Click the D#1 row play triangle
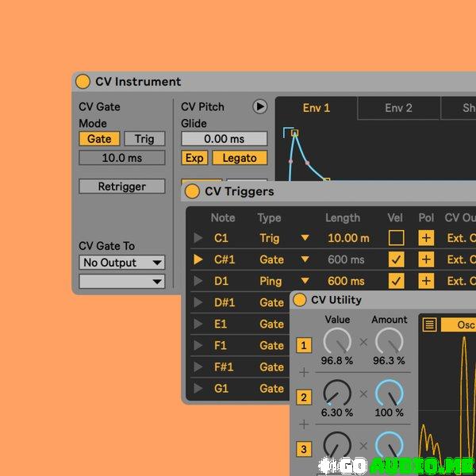This screenshot has width=476, height=476. 198,302
